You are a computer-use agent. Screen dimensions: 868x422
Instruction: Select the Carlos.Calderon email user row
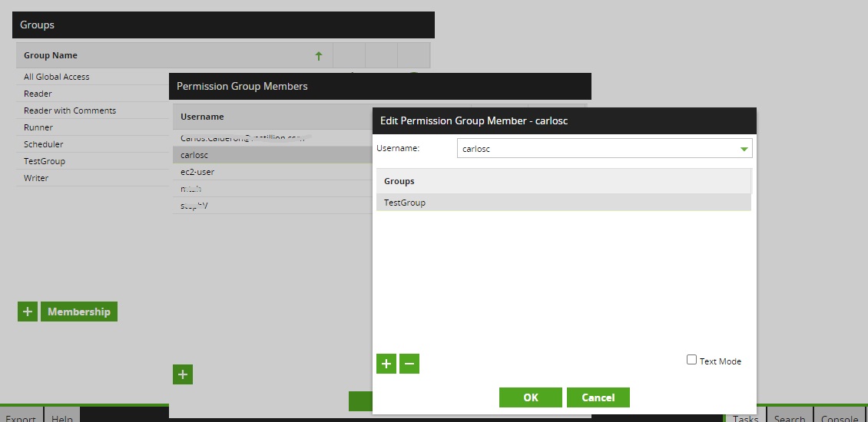tap(273, 137)
